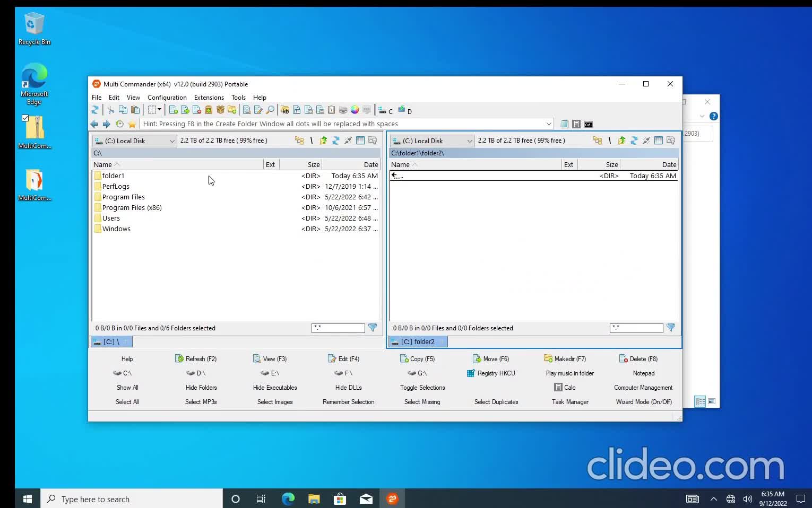Click the Copy (F5) button
The height and width of the screenshot is (508, 812).
417,359
